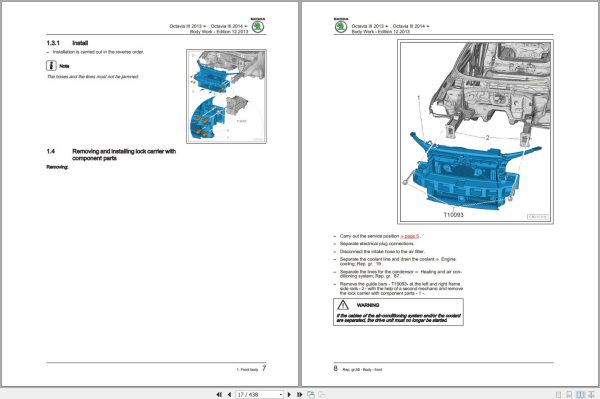
Task: Click the Skoda logo on the left page header
Action: [x=258, y=27]
